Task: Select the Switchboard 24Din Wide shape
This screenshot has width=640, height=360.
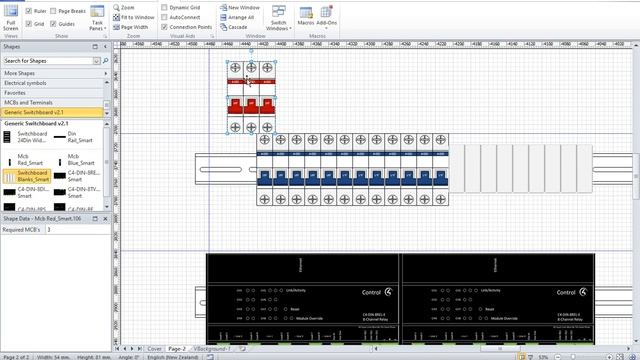Action: click(26, 137)
